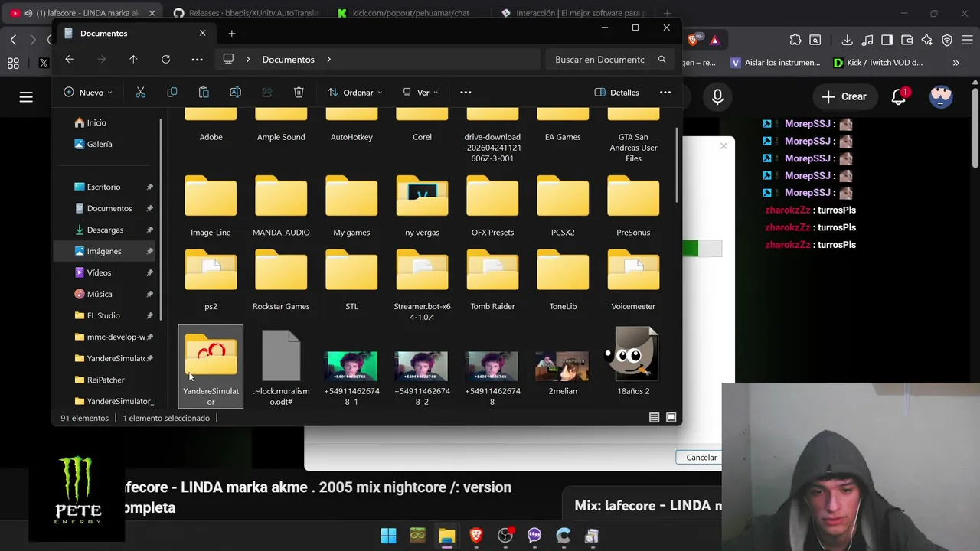Refresh the Documentos folder view
The height and width of the screenshot is (551, 980).
[165, 59]
